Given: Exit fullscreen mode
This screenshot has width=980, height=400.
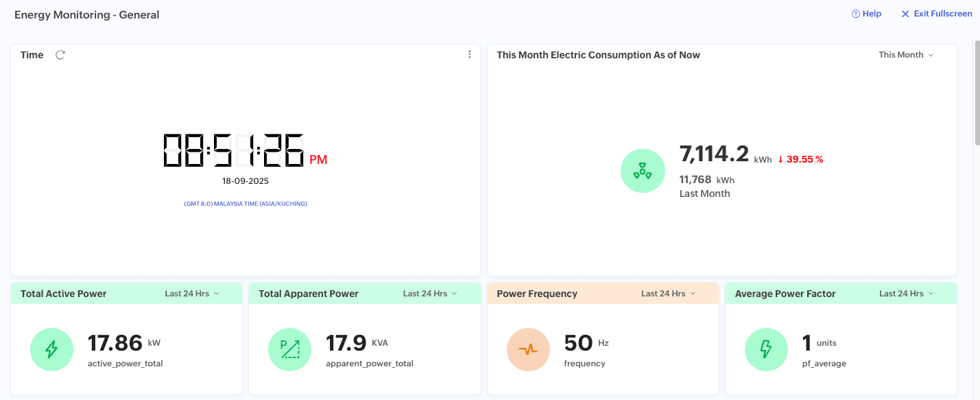Looking at the screenshot, I should (936, 14).
